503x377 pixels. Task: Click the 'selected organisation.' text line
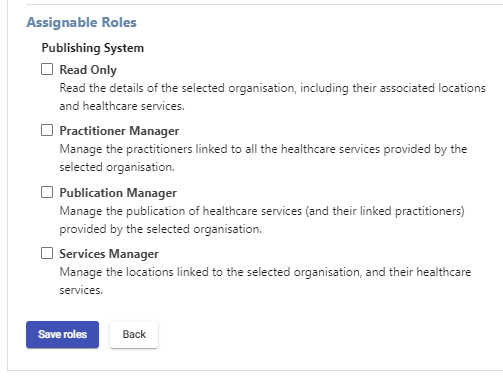117,167
